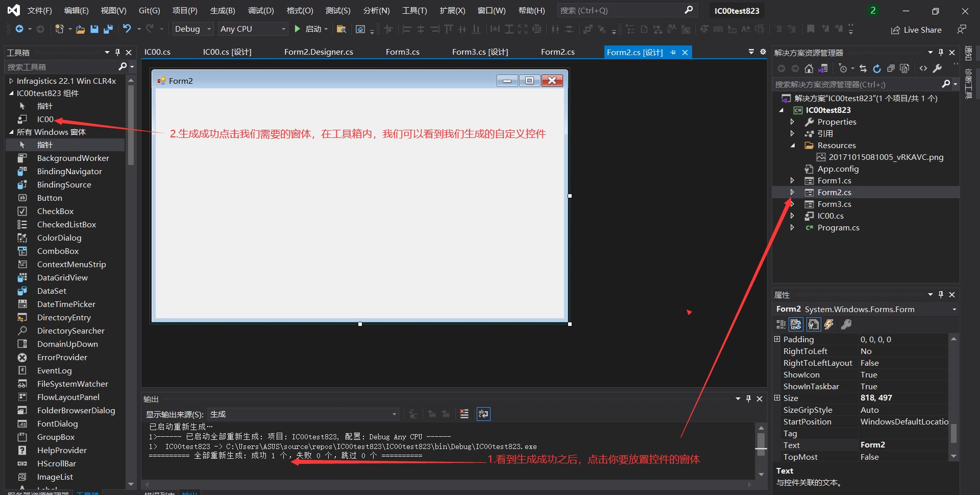
Task: Open 文件(F) menu
Action: click(x=39, y=10)
